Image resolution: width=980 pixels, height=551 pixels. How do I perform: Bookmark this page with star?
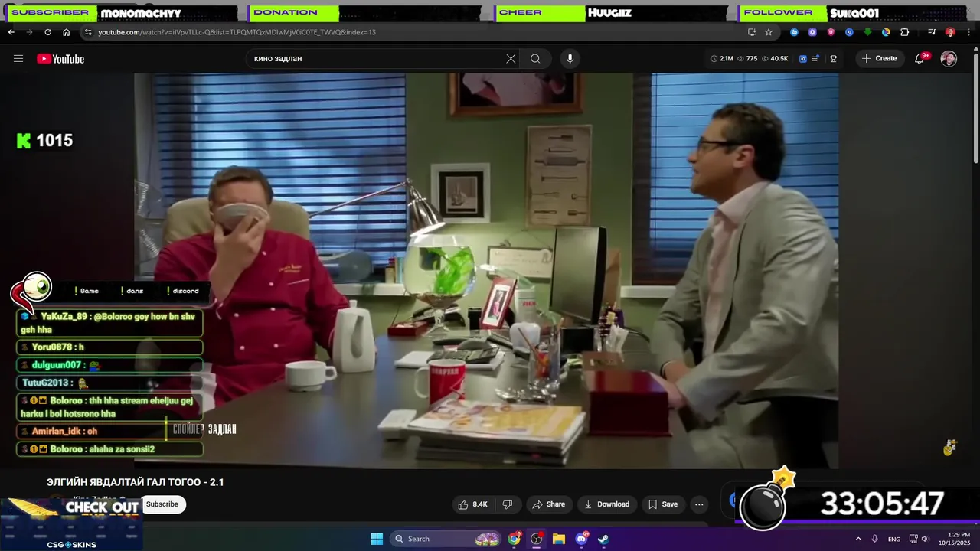769,32
